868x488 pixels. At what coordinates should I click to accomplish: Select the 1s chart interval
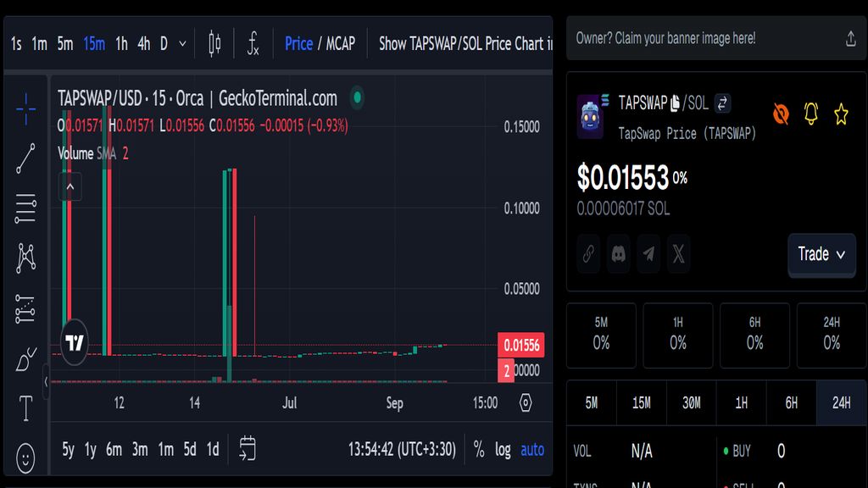tap(16, 44)
